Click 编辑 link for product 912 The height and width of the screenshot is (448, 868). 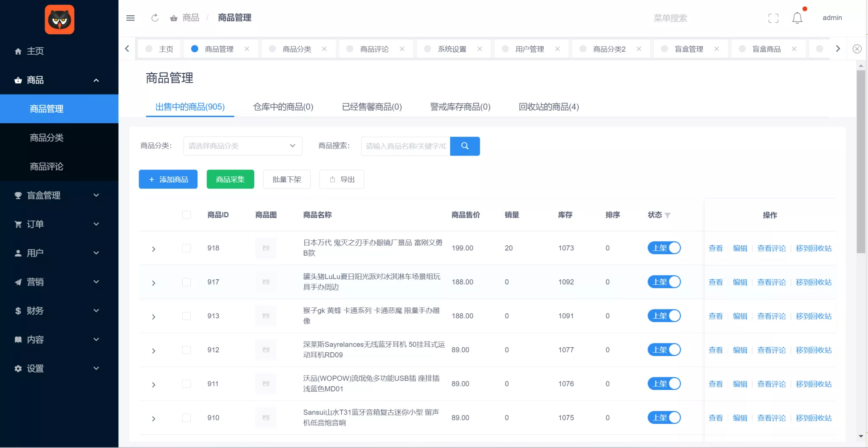click(740, 350)
